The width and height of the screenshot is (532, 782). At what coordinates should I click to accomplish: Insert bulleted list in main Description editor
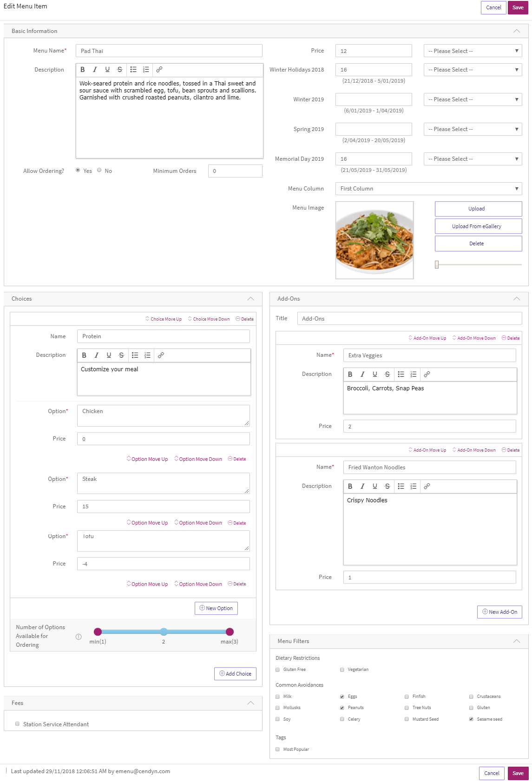pyautogui.click(x=133, y=70)
